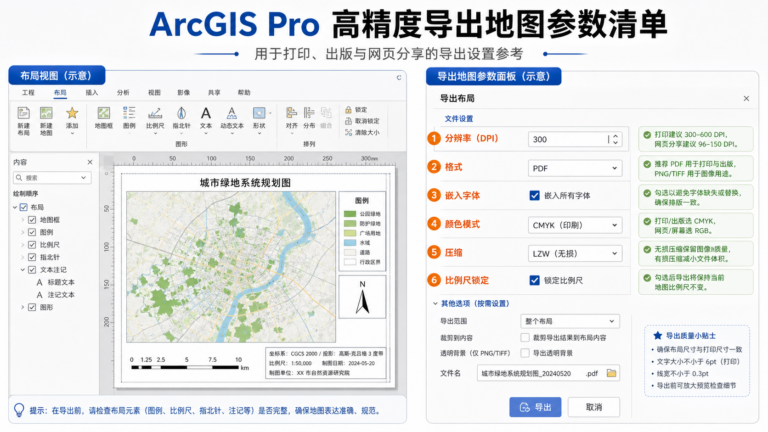Adjust DPI with the stepper arrows
Image resolution: width=768 pixels, height=432 pixels.
[616, 139]
